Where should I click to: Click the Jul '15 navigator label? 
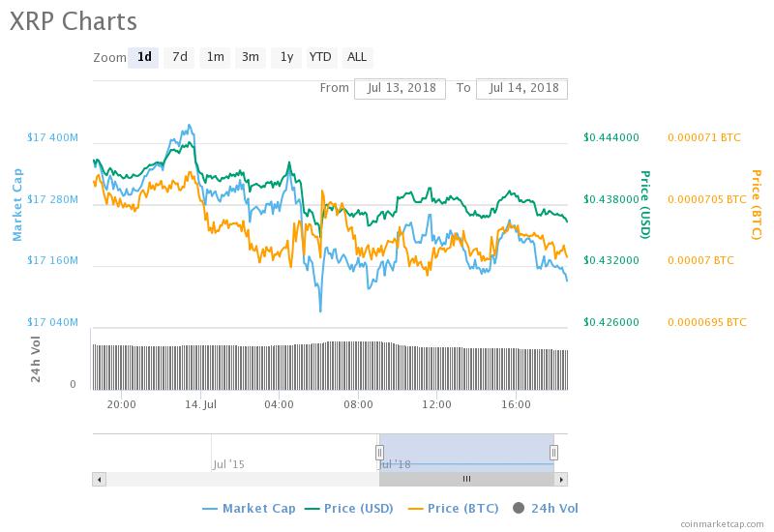[x=228, y=464]
